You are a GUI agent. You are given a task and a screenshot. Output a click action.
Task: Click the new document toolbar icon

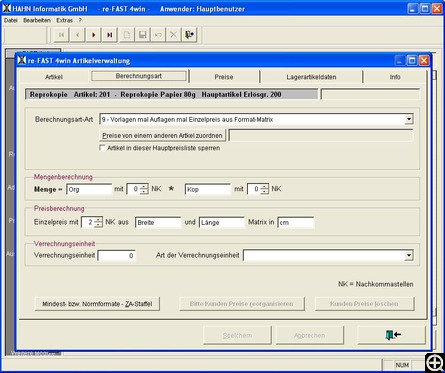[127, 35]
